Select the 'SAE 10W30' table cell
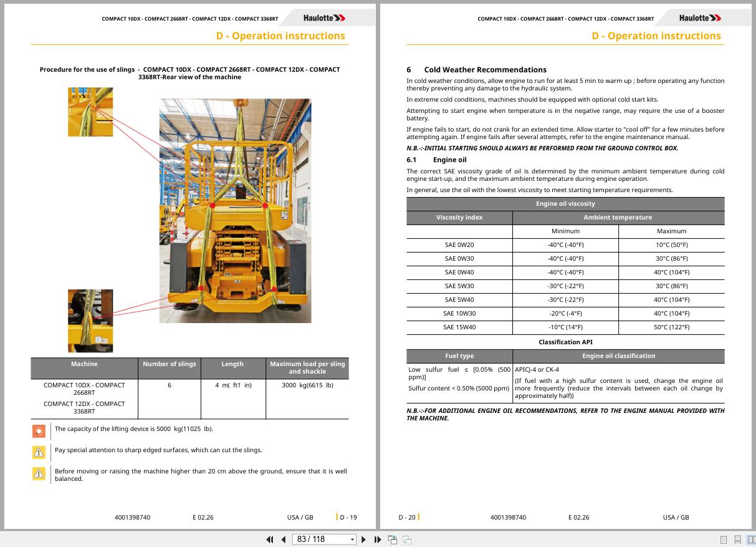 [459, 314]
